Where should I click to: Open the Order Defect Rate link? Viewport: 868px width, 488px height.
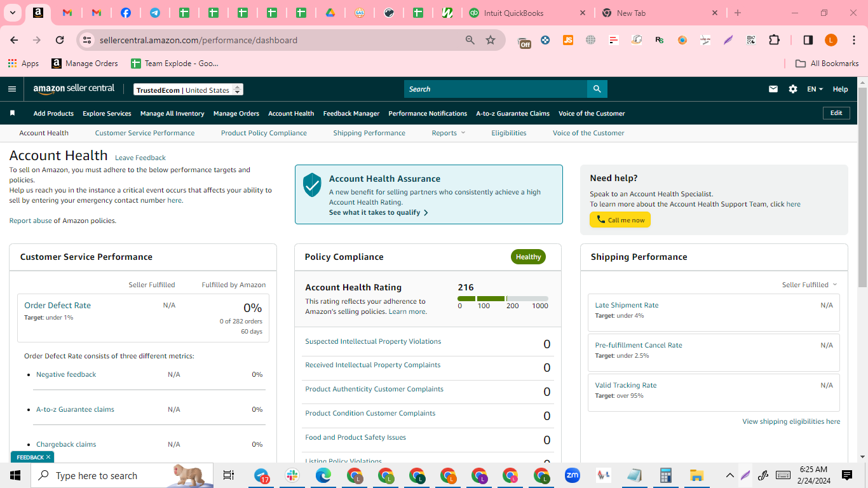[x=57, y=305]
